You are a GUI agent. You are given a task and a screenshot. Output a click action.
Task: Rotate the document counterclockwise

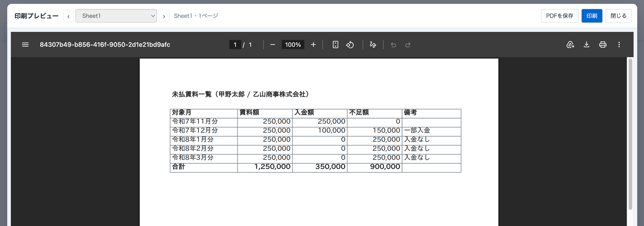tap(350, 45)
